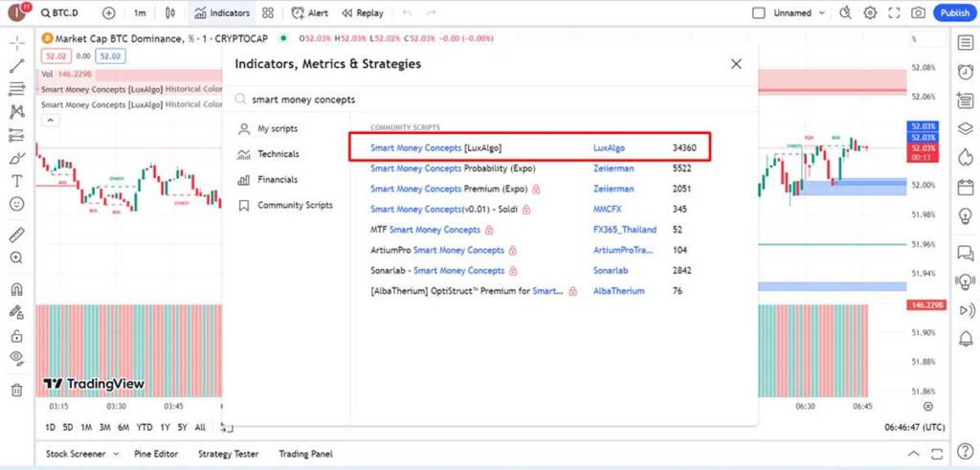980x470 pixels.
Task: Select the ruler measure tool
Action: pos(17,235)
